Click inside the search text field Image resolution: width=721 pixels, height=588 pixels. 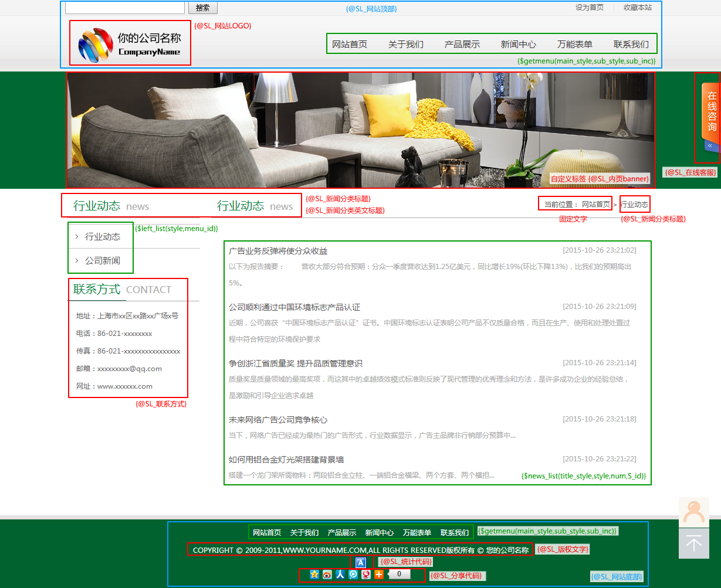124,8
